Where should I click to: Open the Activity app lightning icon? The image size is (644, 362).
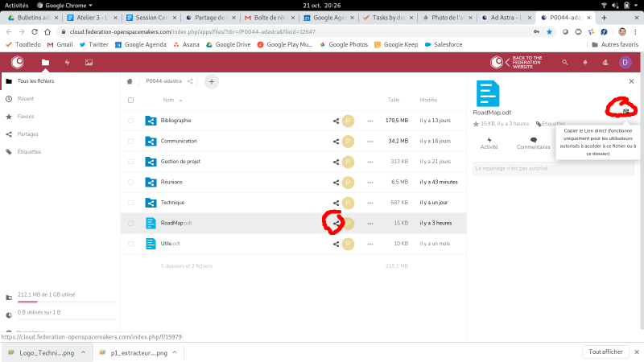(67, 62)
